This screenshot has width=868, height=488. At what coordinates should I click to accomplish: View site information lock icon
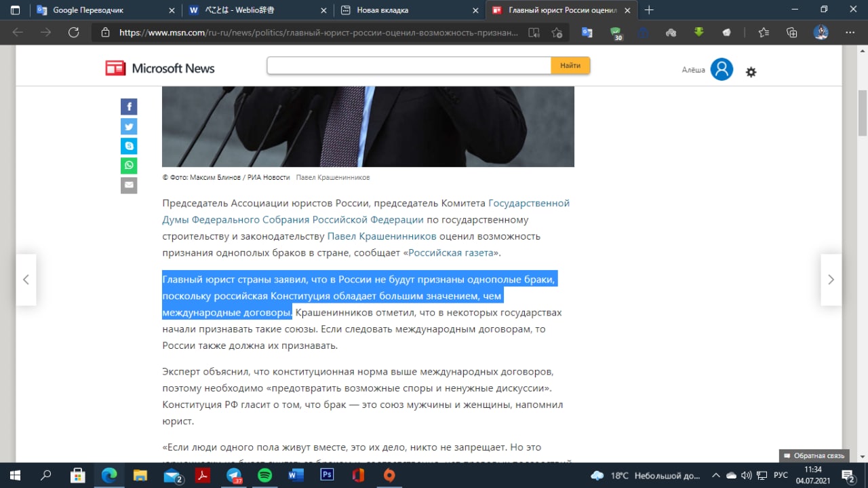coord(105,32)
